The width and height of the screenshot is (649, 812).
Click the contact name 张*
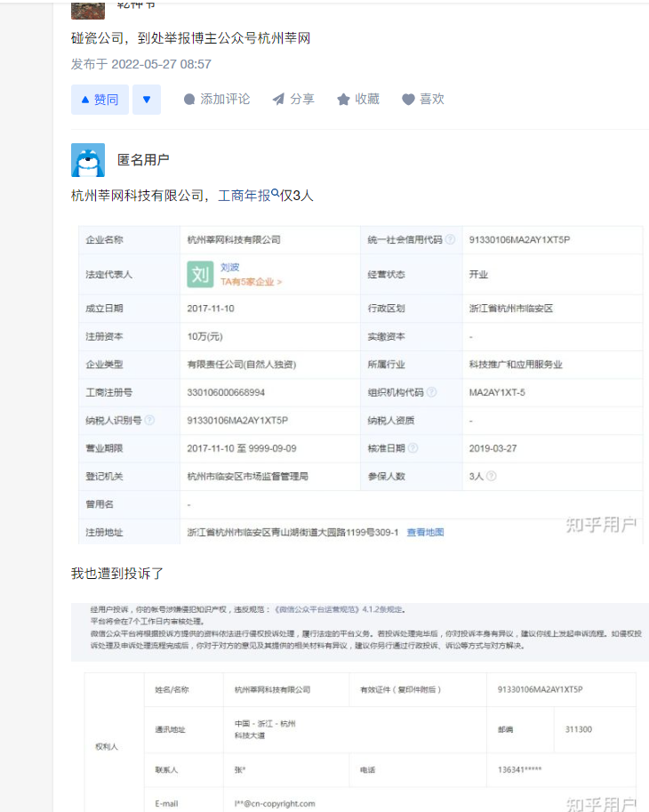point(240,769)
